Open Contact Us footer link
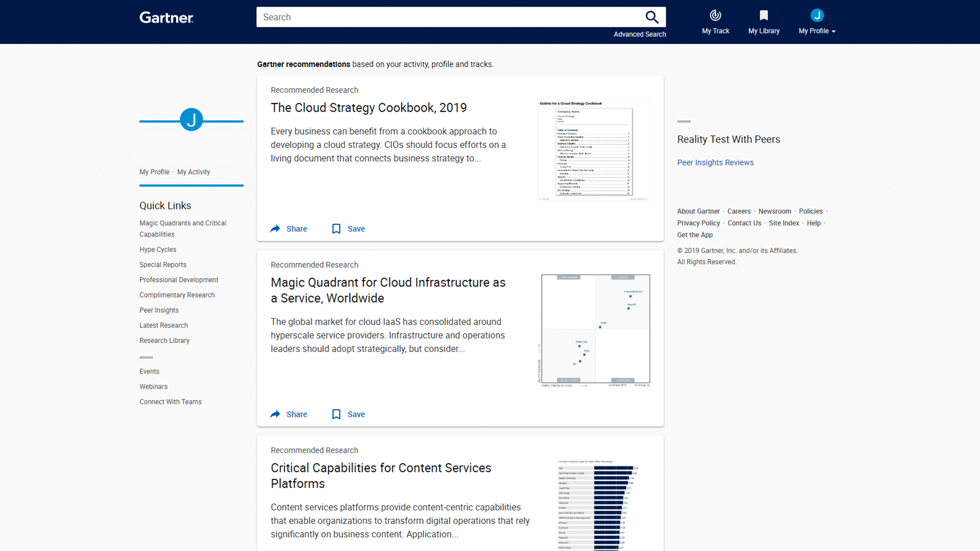The image size is (980, 551). (x=744, y=223)
